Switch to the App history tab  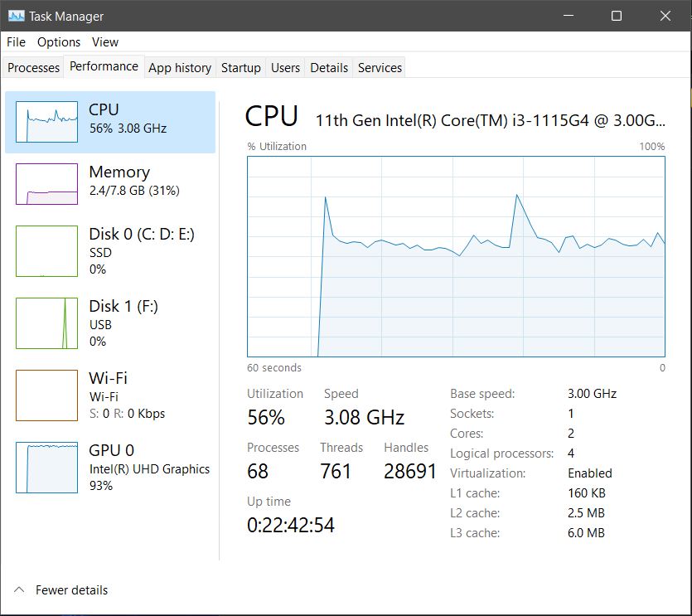click(x=180, y=68)
